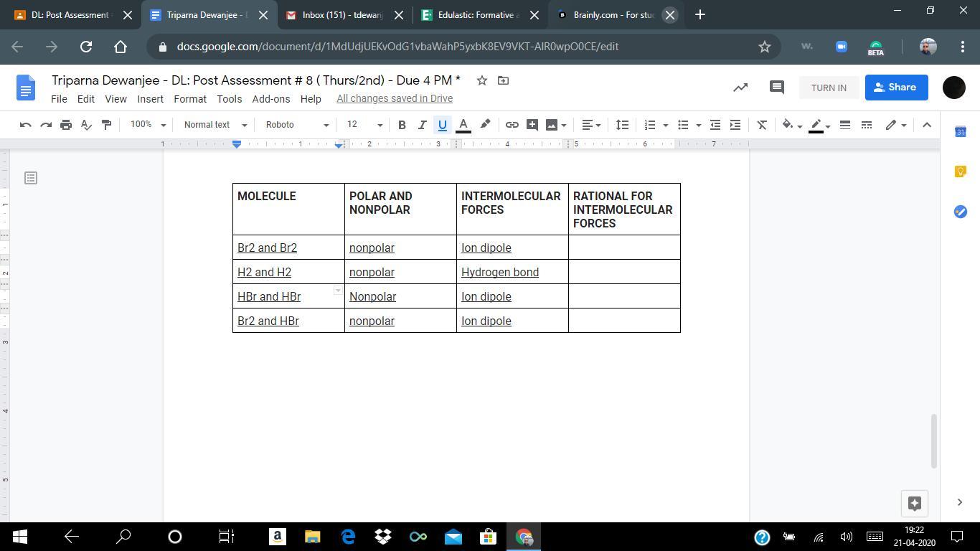Toggle underline formatting
This screenshot has width=980, height=551.
pyautogui.click(x=442, y=125)
